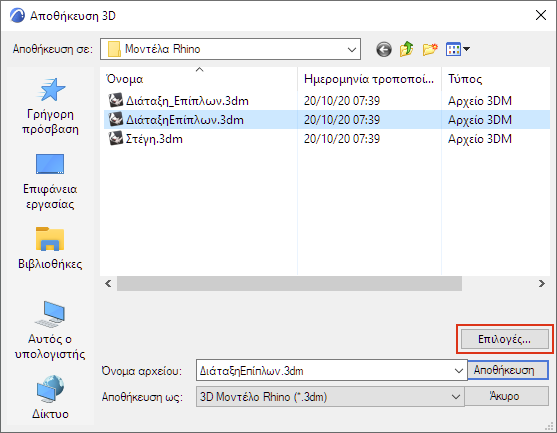The width and height of the screenshot is (557, 433).
Task: Select the file name Στέγη.3dm
Action: (x=154, y=139)
